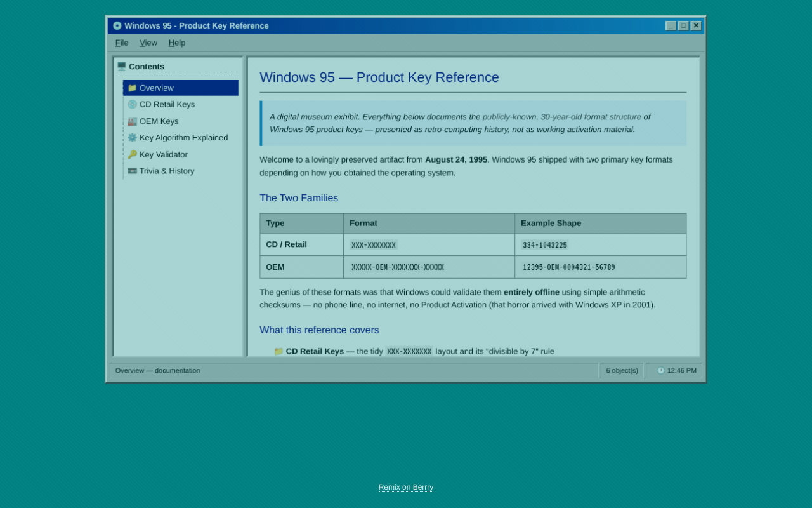
Task: Click the OEM table row label
Action: (x=302, y=267)
